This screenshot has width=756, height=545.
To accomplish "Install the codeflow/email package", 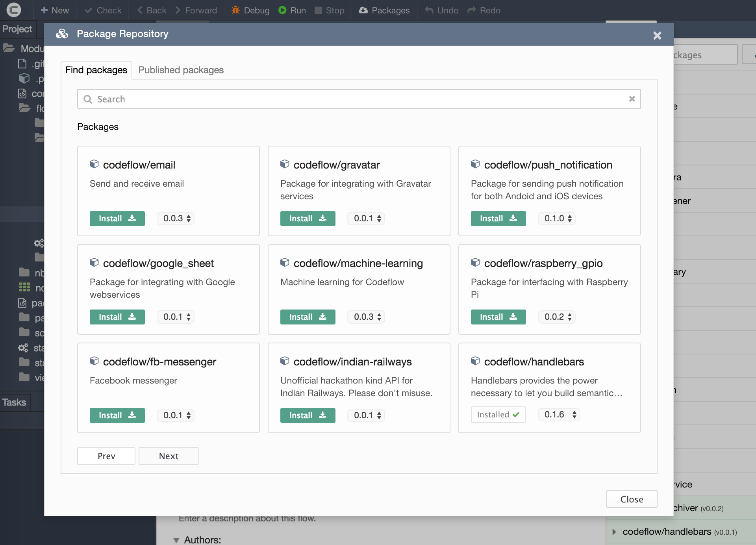I will click(x=117, y=219).
